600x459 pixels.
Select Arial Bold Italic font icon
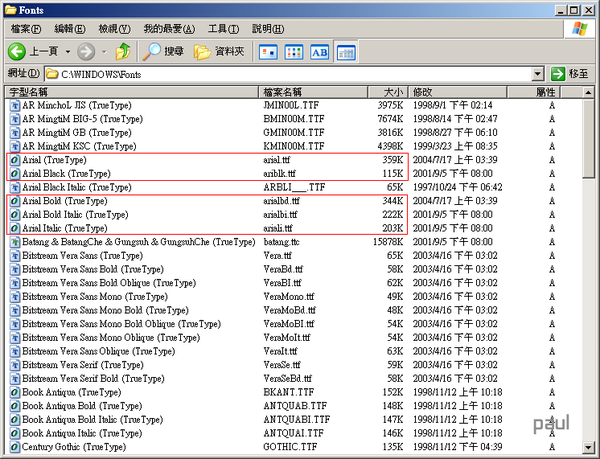[x=15, y=215]
